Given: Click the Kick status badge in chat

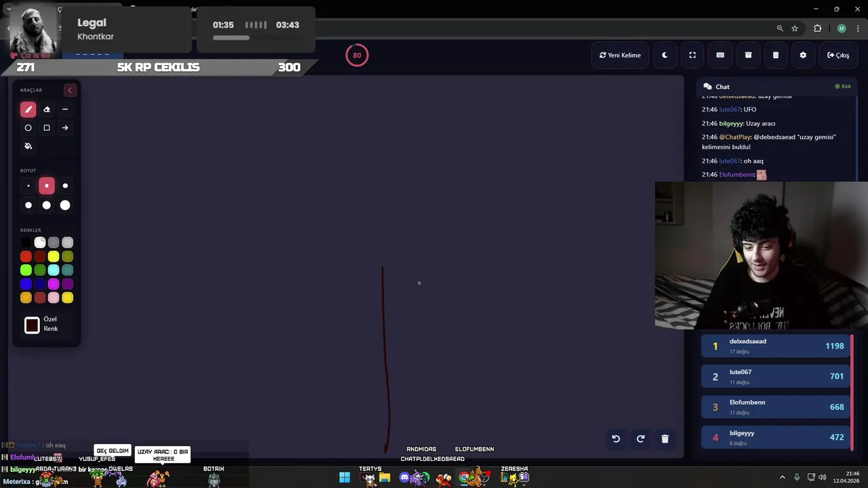Looking at the screenshot, I should coord(843,87).
